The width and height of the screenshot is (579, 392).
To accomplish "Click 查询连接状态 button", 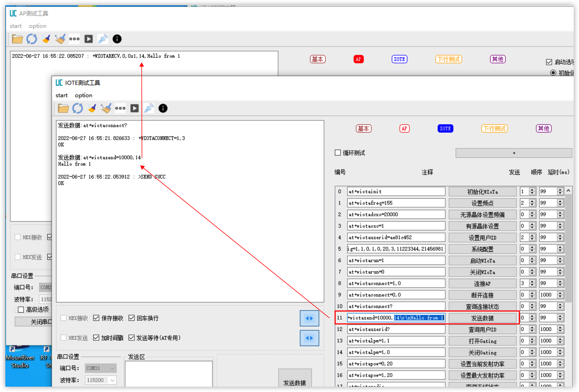I will pyautogui.click(x=483, y=306).
